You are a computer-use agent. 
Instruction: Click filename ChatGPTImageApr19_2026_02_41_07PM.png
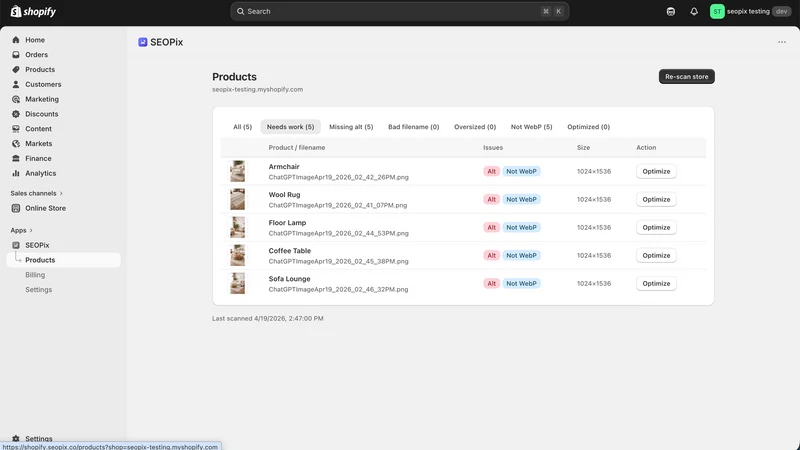coord(338,205)
